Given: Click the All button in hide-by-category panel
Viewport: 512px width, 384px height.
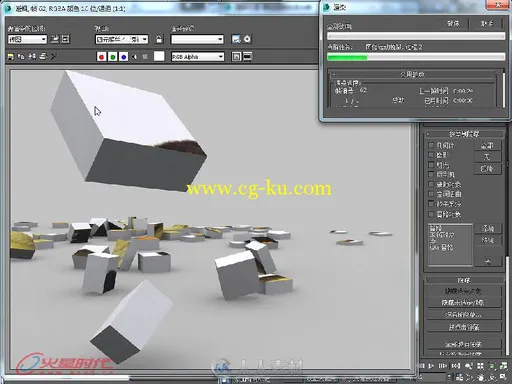Looking at the screenshot, I should click(x=487, y=146).
